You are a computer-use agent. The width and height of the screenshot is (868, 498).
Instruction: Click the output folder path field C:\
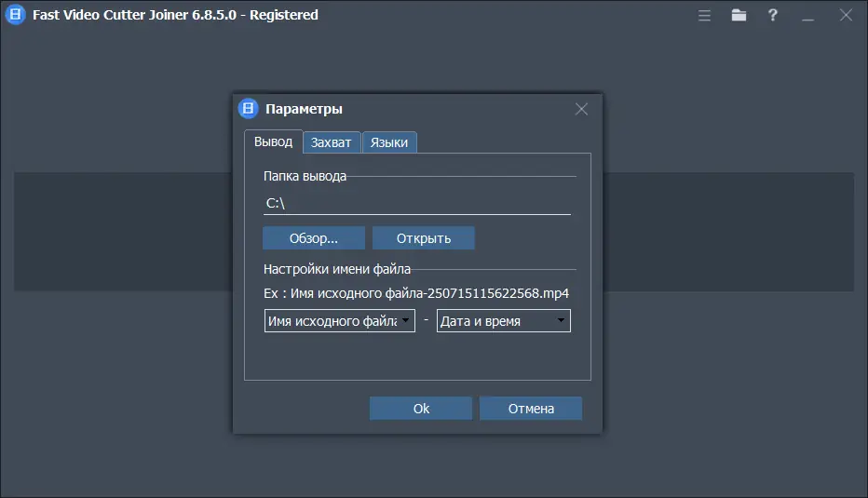pyautogui.click(x=416, y=202)
